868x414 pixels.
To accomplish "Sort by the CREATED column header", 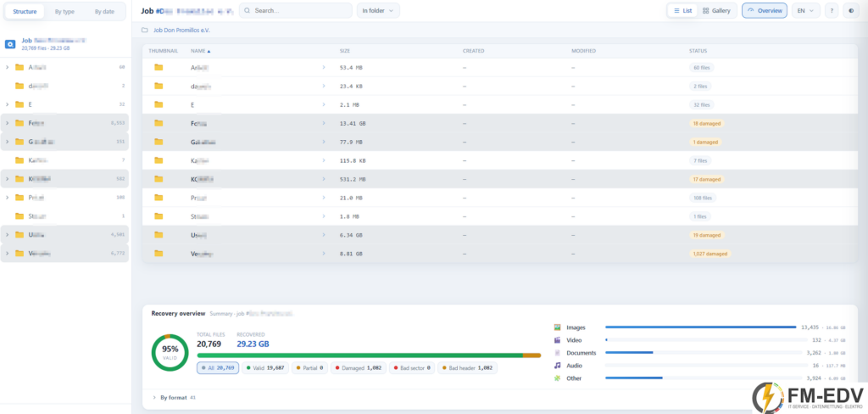I will click(x=473, y=51).
